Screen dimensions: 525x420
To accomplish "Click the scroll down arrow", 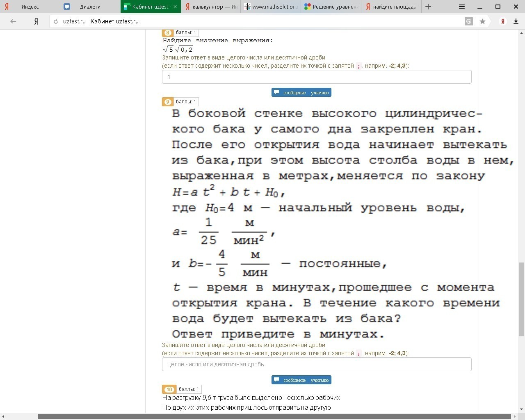I will (521, 409).
